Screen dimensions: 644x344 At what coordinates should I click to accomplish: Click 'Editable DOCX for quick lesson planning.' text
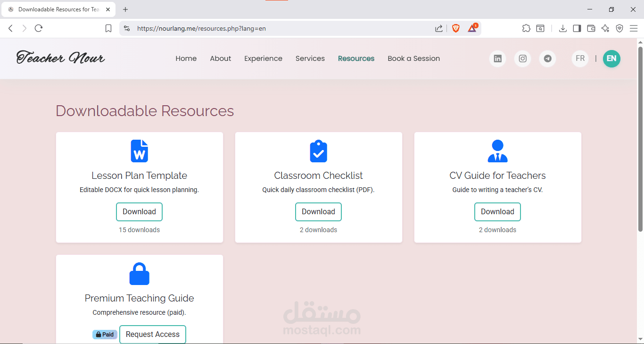[x=139, y=190]
